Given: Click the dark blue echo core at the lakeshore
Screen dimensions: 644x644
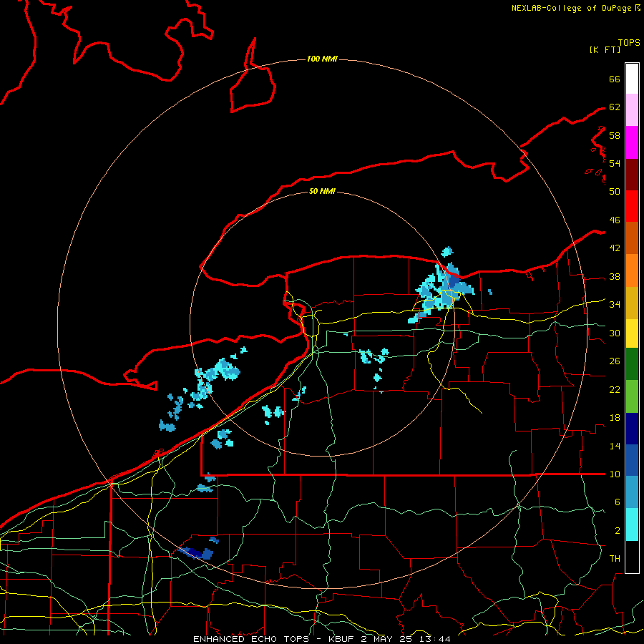Looking at the screenshot, I should (454, 283).
